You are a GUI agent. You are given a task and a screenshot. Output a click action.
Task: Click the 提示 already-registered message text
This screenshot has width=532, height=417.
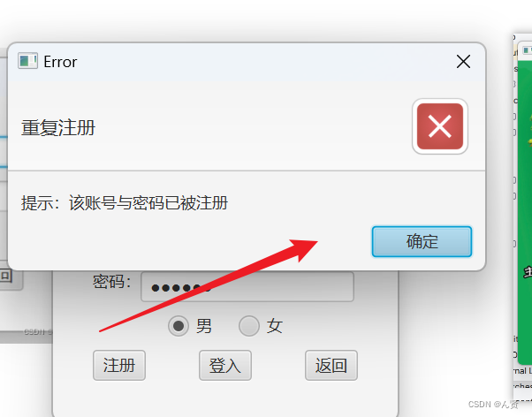(x=125, y=203)
